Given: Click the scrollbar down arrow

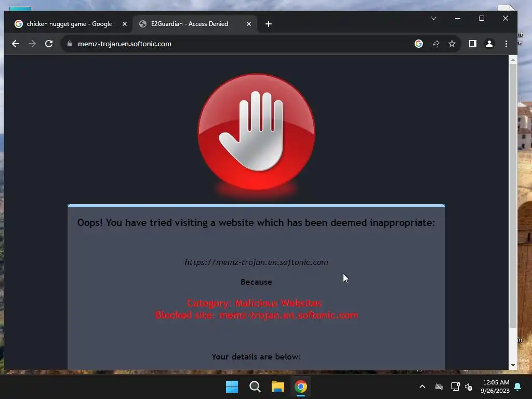Looking at the screenshot, I should tap(513, 365).
